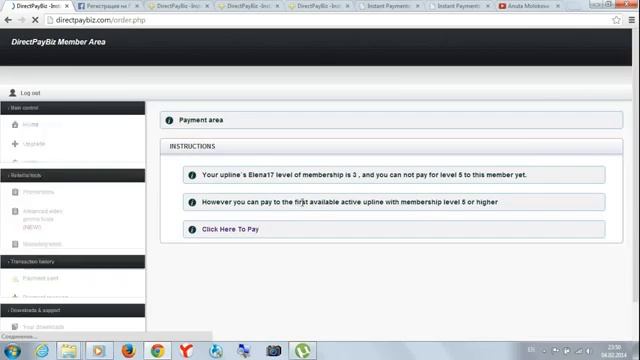Click the icon beside Your downloads
The image size is (640, 360).
coord(15,327)
